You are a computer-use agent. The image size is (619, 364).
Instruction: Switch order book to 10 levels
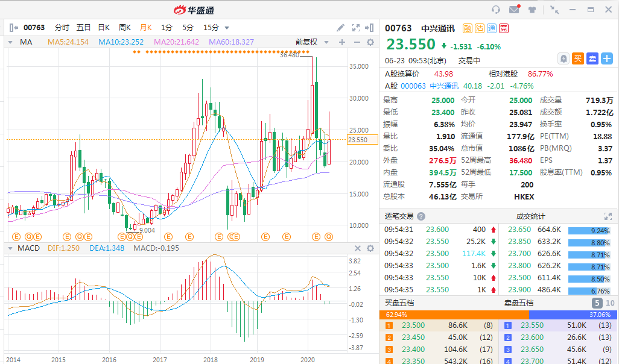[x=610, y=303]
